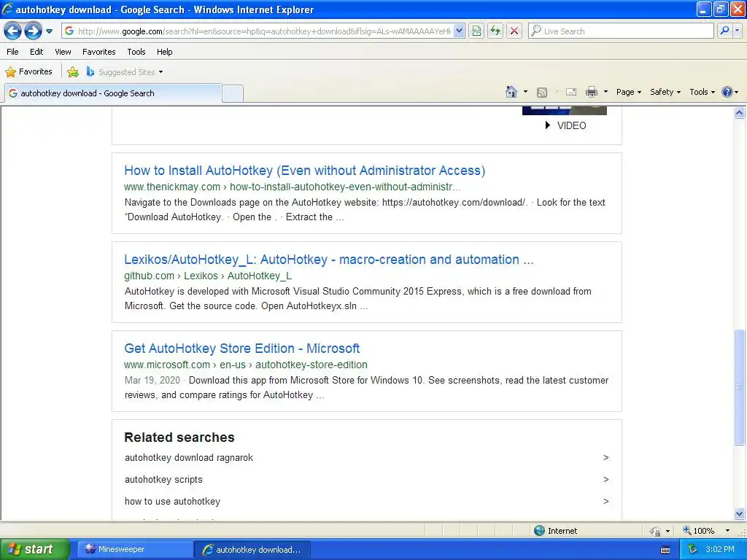Print the page with printer icon

[591, 92]
